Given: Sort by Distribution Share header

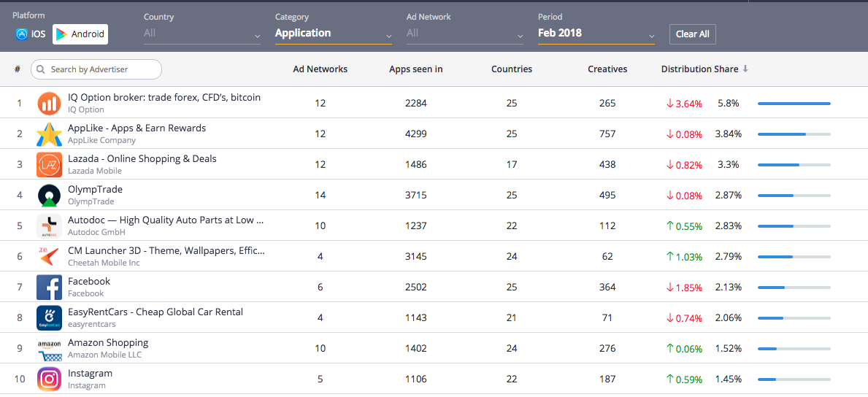Looking at the screenshot, I should point(699,69).
